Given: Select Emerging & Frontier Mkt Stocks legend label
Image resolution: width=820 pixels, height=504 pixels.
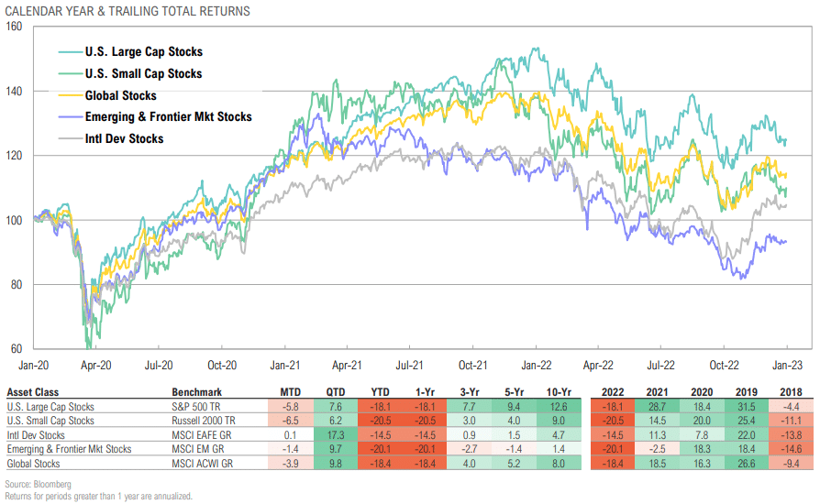Looking at the screenshot, I should [x=169, y=117].
